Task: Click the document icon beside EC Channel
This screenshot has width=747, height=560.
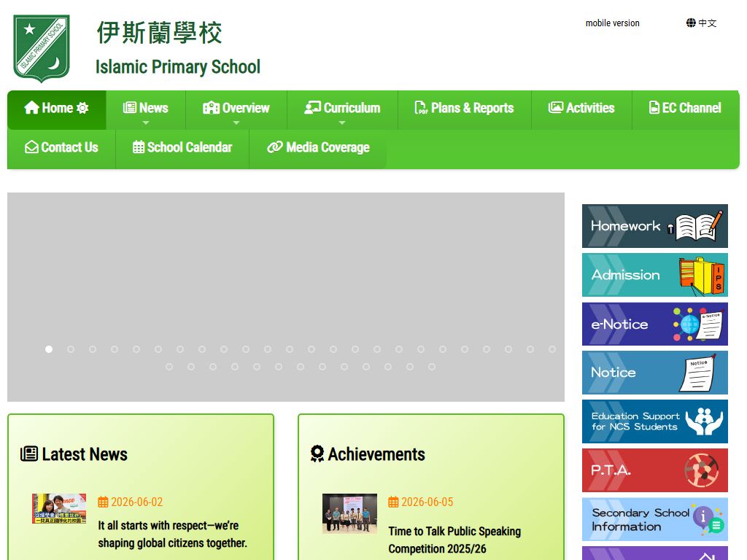Action: point(654,108)
